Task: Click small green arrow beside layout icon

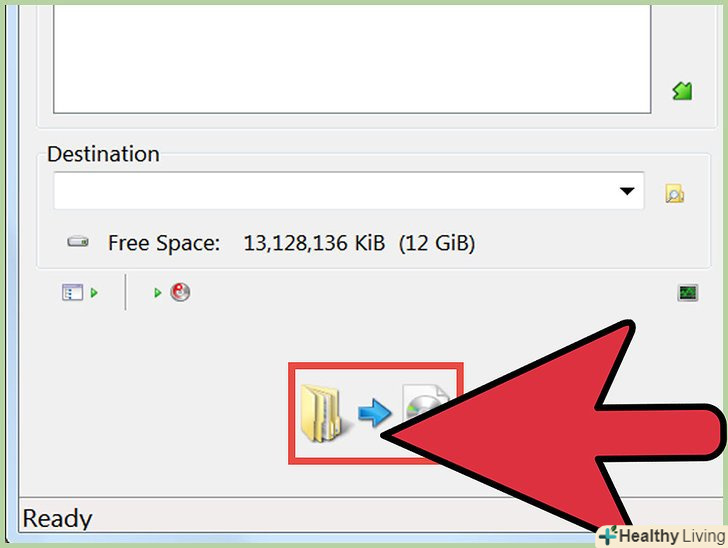Action: click(95, 293)
